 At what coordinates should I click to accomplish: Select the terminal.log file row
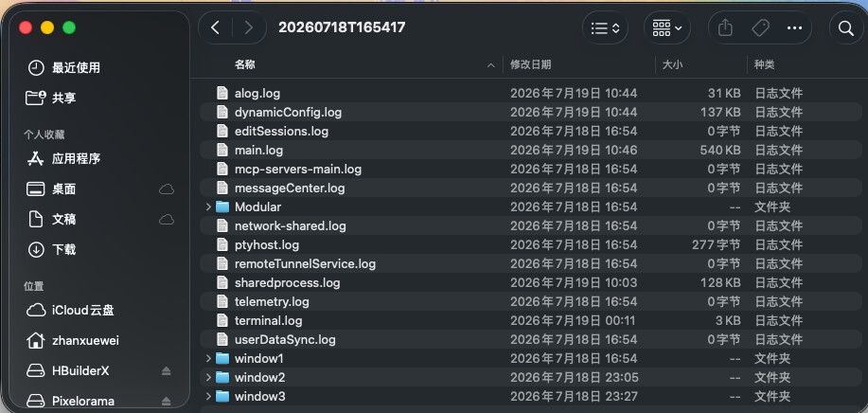click(x=531, y=320)
